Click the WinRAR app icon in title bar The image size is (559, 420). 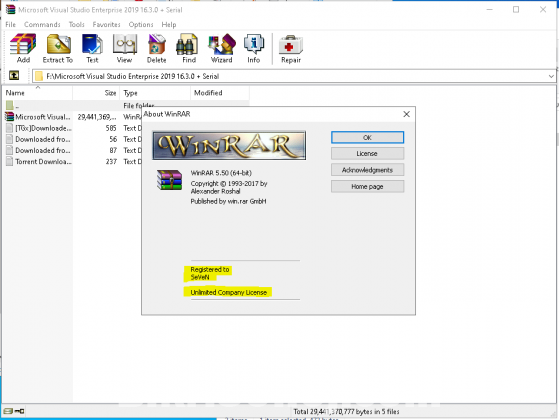10,10
